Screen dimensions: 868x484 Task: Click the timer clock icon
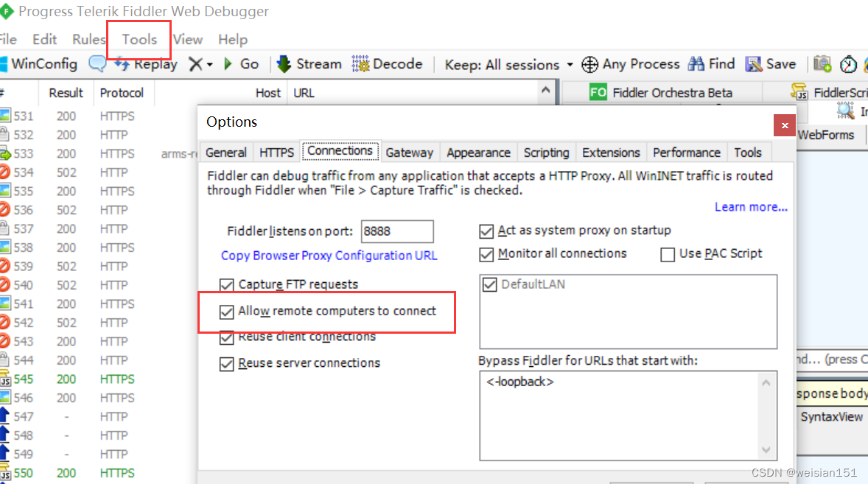(849, 64)
